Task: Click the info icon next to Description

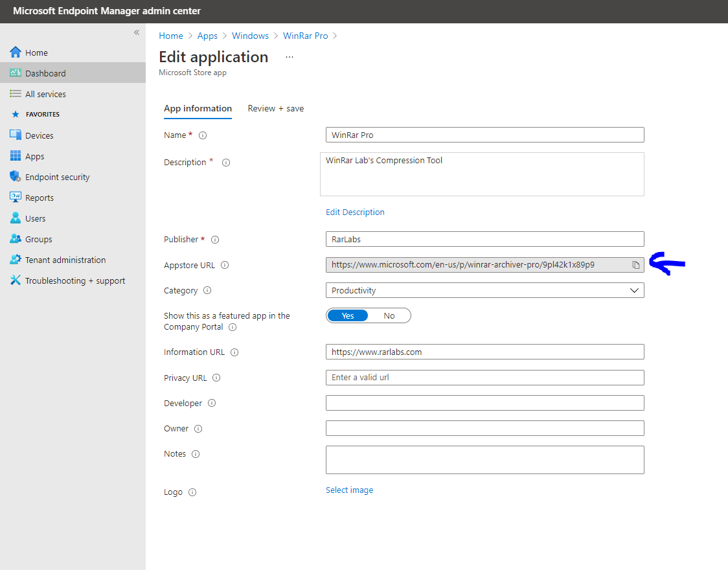Action: (x=226, y=163)
